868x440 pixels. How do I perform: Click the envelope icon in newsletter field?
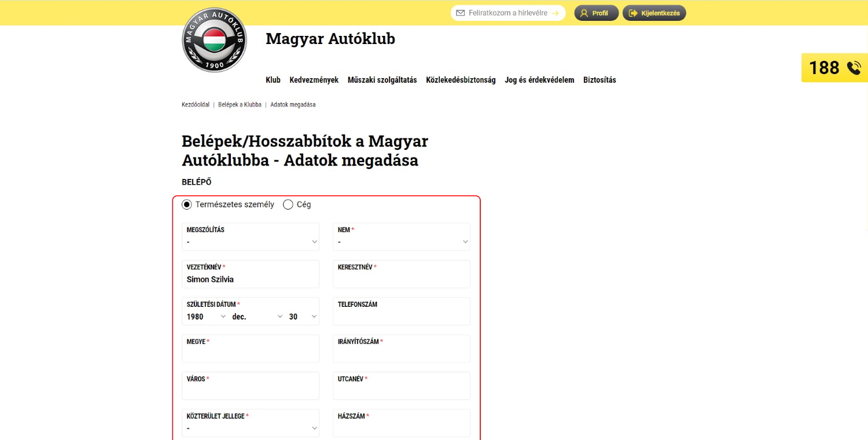(461, 13)
